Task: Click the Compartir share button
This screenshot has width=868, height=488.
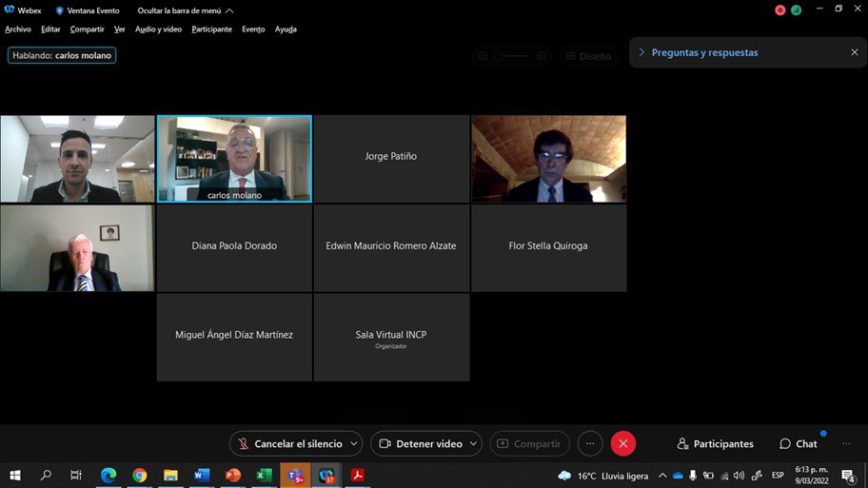Action: pos(529,443)
